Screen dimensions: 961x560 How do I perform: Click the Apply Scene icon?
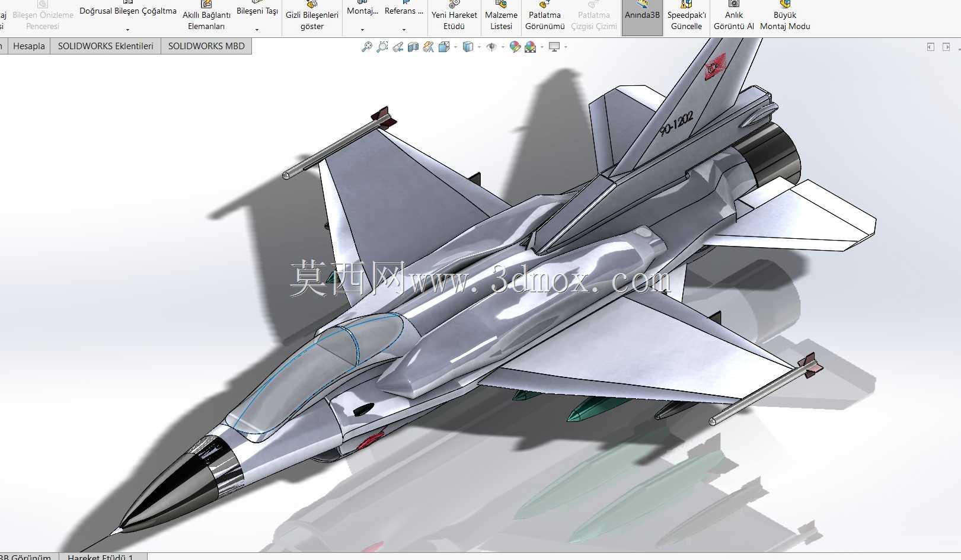pos(531,47)
